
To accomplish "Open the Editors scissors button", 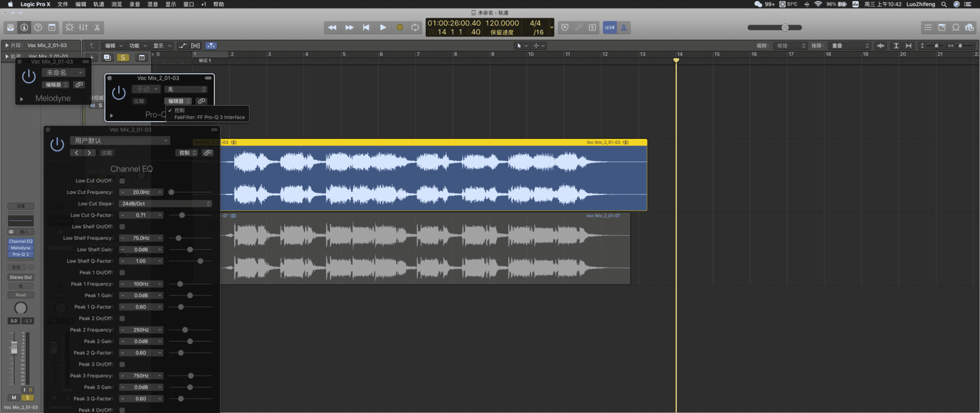I will point(97,28).
